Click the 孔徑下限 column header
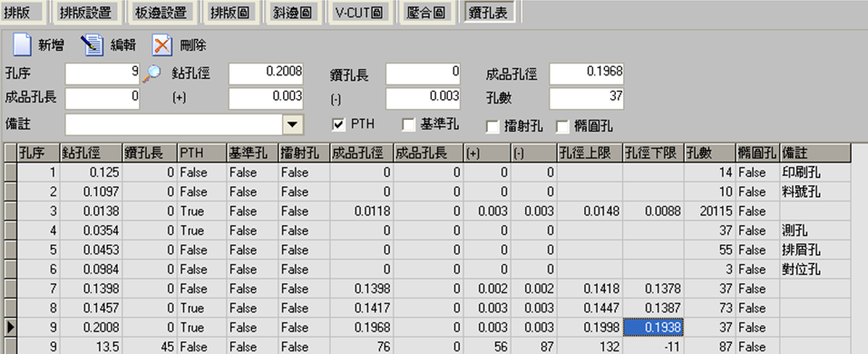The height and width of the screenshot is (354, 868). [x=653, y=152]
